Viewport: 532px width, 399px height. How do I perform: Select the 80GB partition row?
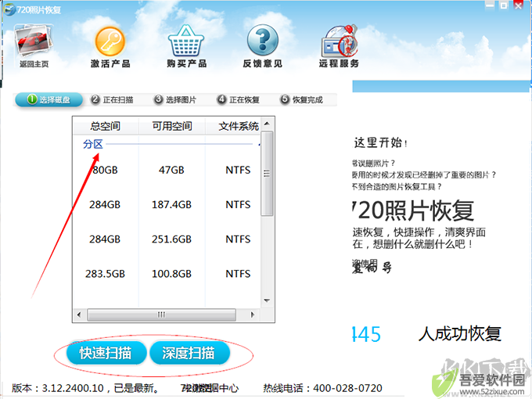167,170
